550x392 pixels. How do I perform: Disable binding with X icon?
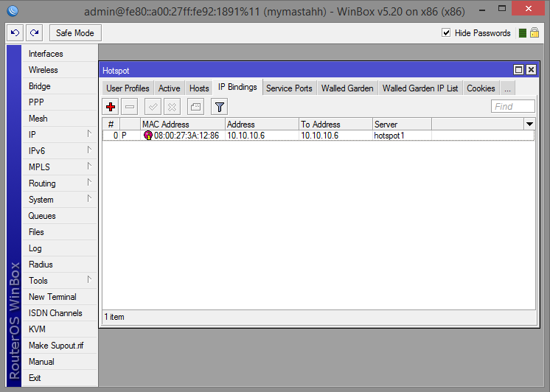click(x=172, y=107)
